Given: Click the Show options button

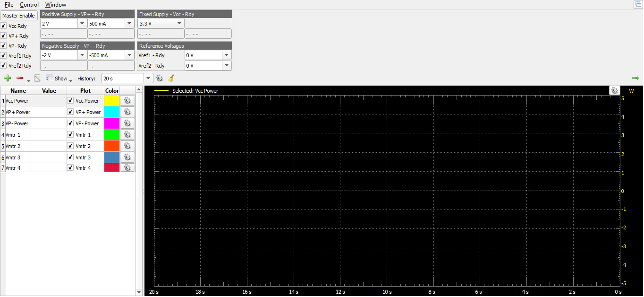Looking at the screenshot, I should (59, 79).
